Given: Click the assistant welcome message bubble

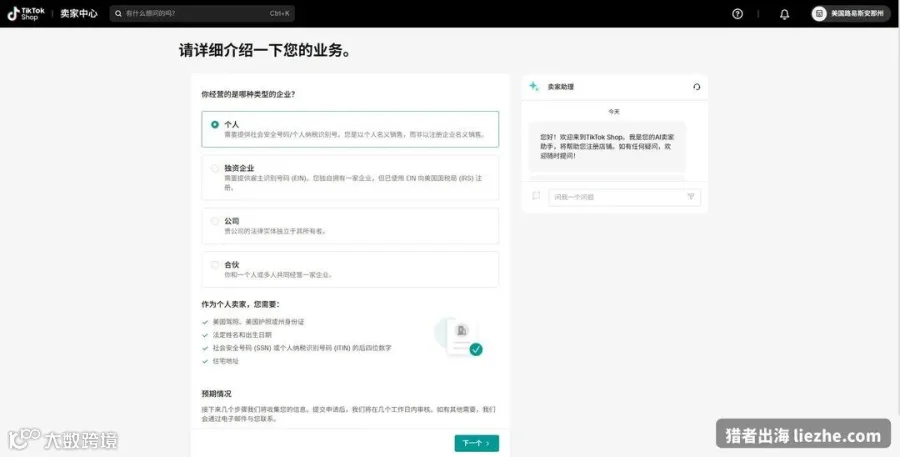Looking at the screenshot, I should (607, 146).
